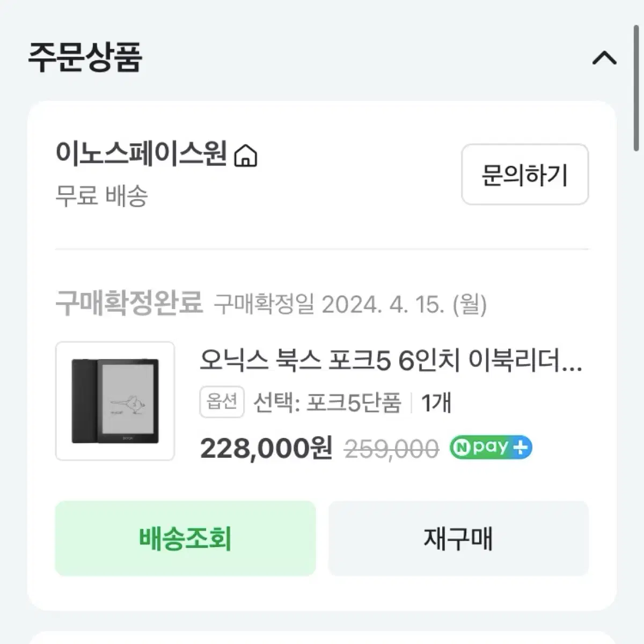This screenshot has height=644, width=644.
Task: Collapse the 주문상품 section with chevron
Action: [x=605, y=57]
